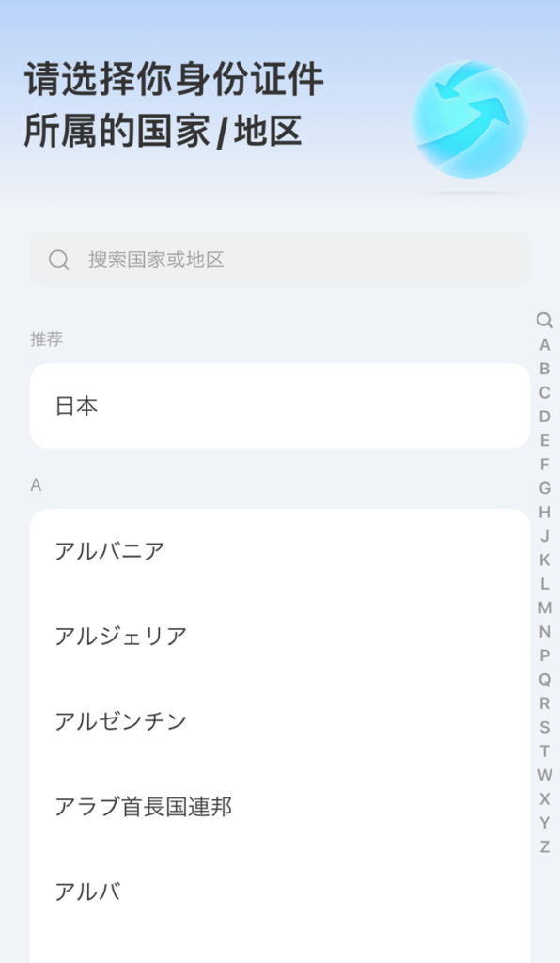Select 日本 from recommended list
Viewport: 560px width, 963px height.
pyautogui.click(x=280, y=405)
